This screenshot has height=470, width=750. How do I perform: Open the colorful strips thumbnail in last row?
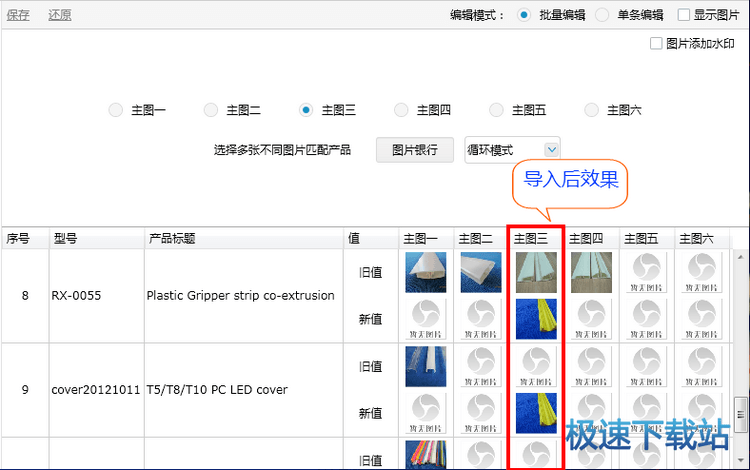click(x=426, y=454)
